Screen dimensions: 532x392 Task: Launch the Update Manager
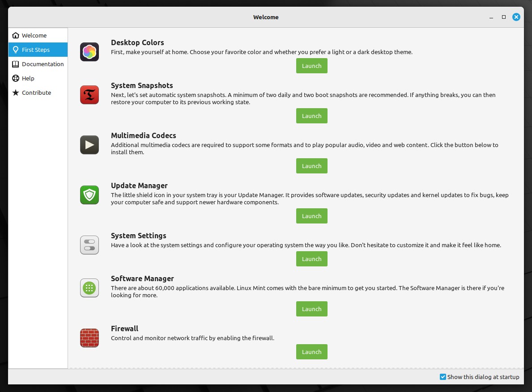[x=312, y=216]
